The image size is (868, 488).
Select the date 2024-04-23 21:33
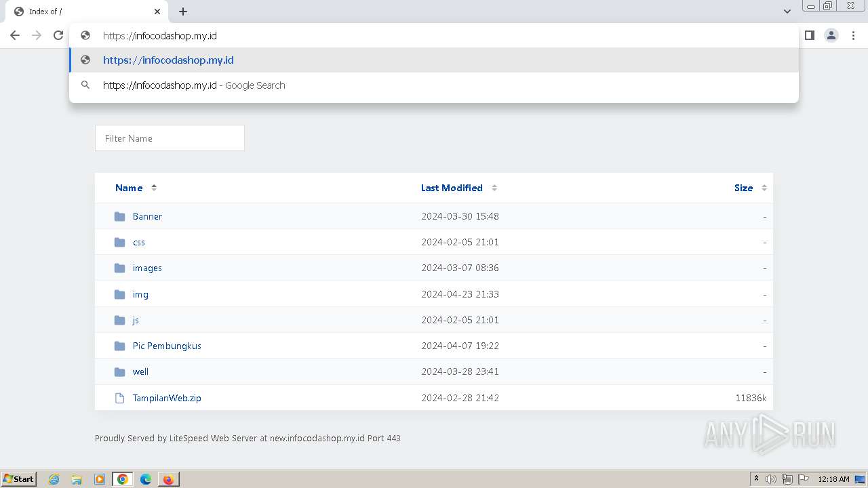460,294
